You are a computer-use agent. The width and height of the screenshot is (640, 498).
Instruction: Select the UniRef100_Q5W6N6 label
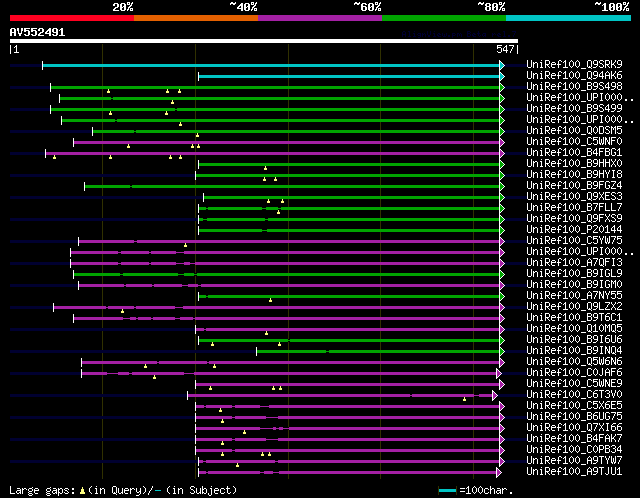click(x=574, y=362)
